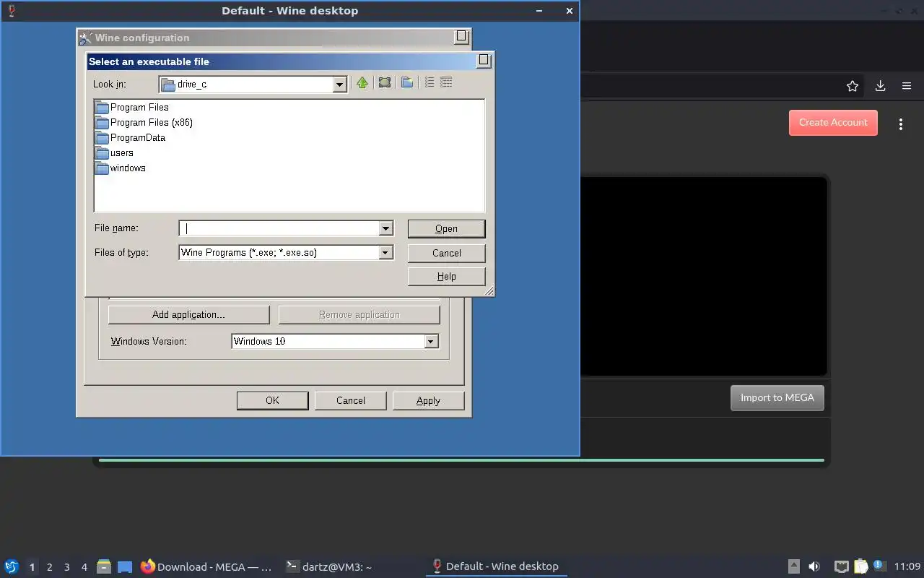Screen dimensions: 924x578
Task: Open the volume control in tray
Action: pyautogui.click(x=814, y=566)
